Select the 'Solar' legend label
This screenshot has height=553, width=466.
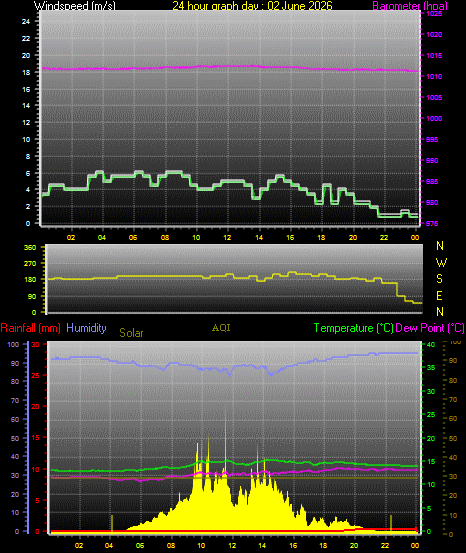131,333
